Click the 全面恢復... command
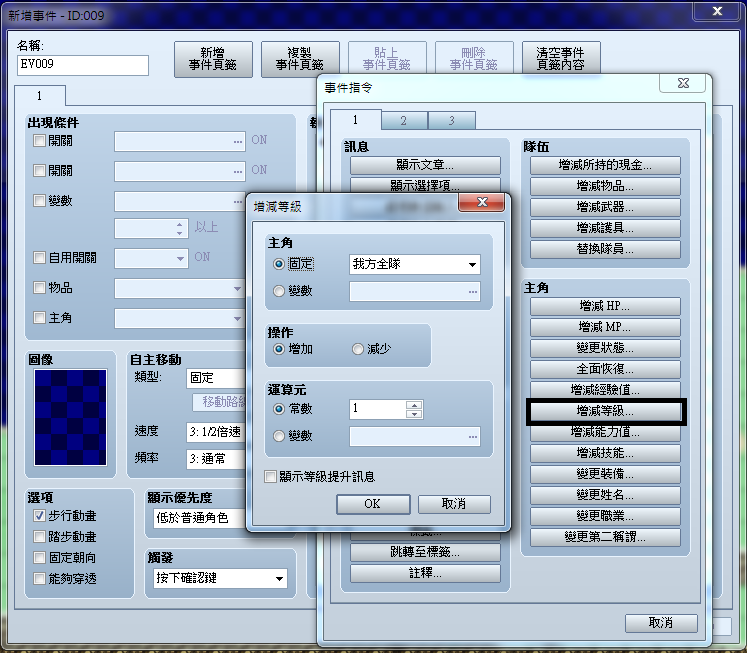 pyautogui.click(x=605, y=369)
